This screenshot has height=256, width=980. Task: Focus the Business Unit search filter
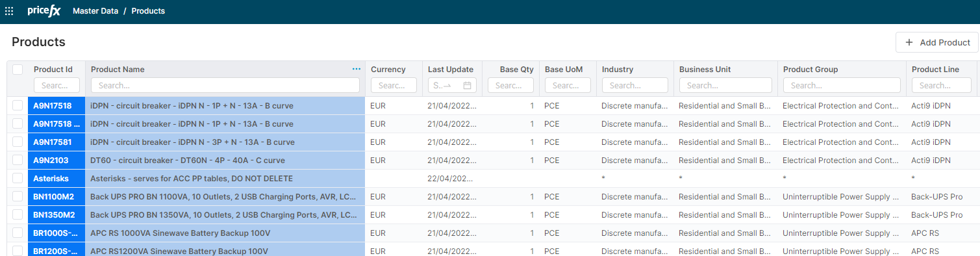(725, 85)
